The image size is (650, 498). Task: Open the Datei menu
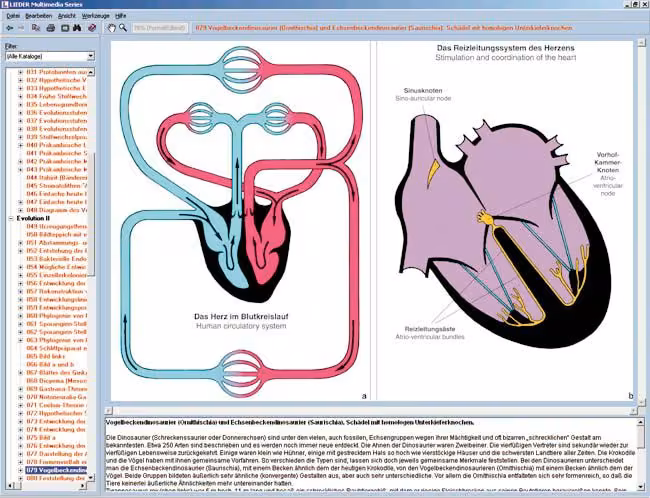tap(13, 16)
